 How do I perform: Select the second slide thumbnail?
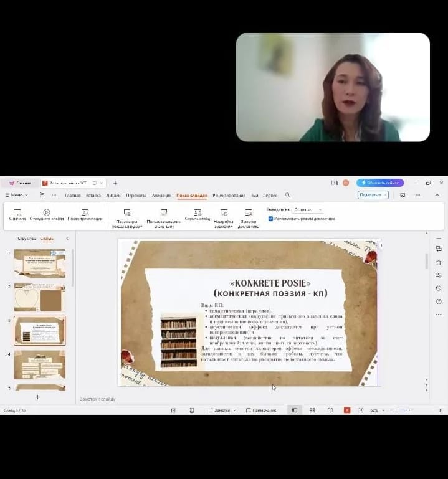pos(39,297)
